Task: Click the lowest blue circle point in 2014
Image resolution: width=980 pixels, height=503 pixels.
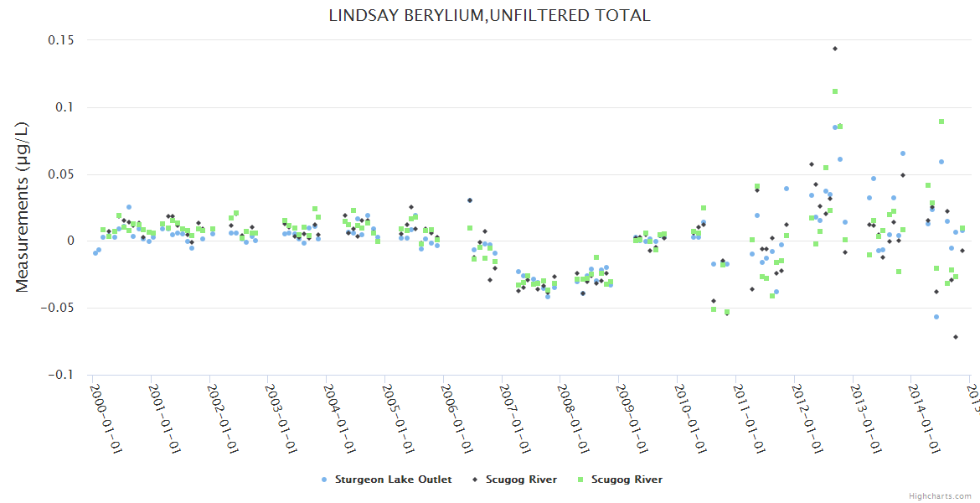Action: [x=936, y=317]
